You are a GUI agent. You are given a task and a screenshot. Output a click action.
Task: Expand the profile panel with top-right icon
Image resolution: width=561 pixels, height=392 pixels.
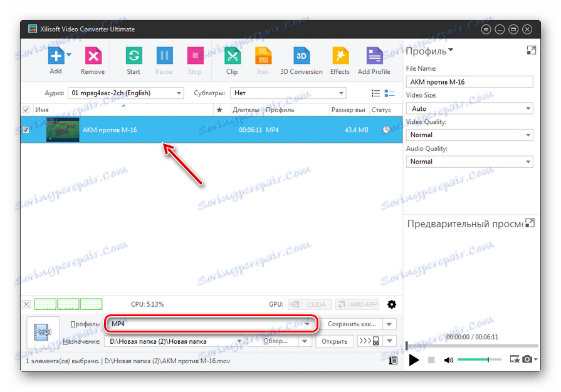pyautogui.click(x=532, y=50)
